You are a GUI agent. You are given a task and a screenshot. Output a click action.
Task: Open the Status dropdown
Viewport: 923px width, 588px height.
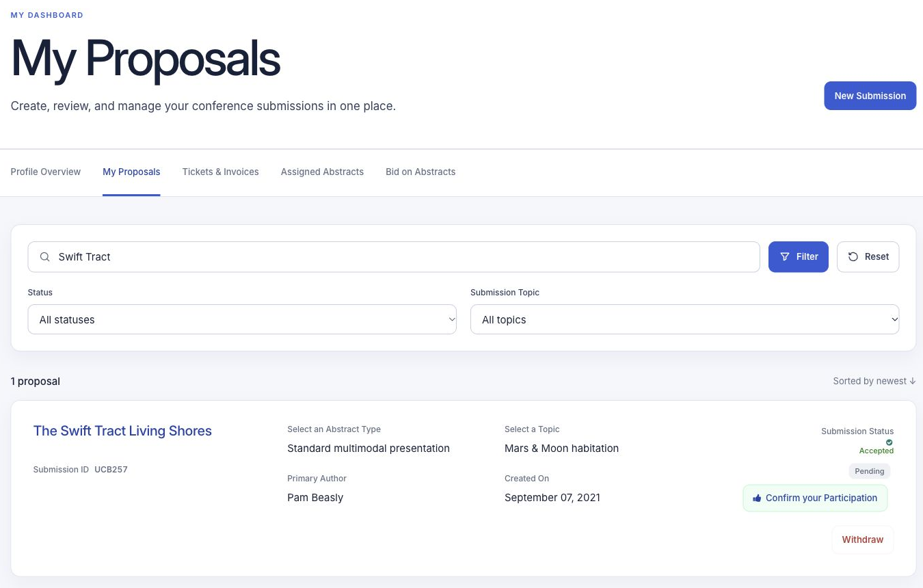[x=242, y=319]
